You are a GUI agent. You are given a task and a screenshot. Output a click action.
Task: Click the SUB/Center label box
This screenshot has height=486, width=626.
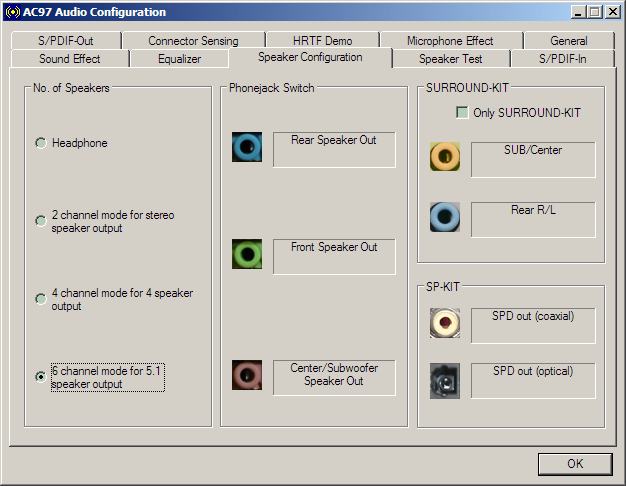(533, 160)
